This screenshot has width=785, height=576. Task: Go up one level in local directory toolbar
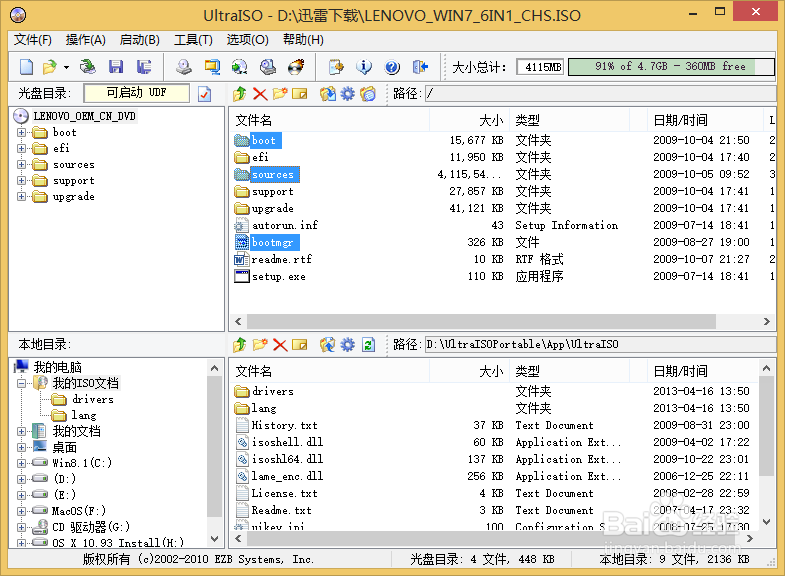240,344
